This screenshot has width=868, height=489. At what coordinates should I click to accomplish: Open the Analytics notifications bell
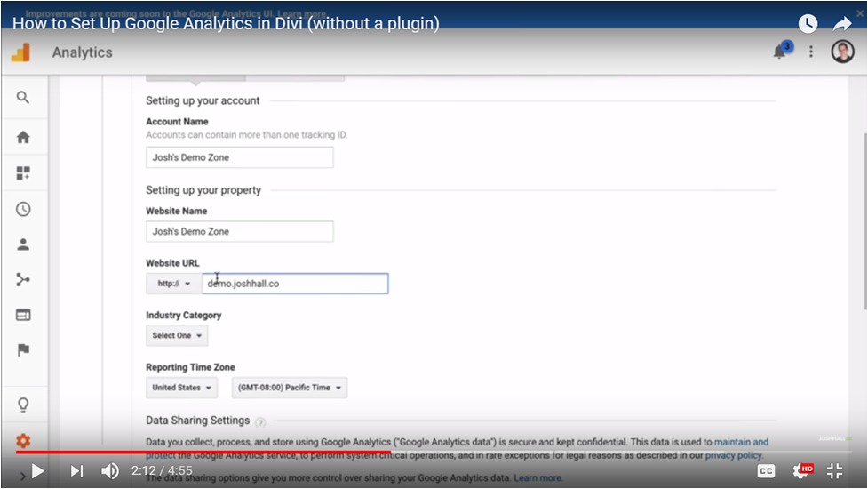(779, 52)
